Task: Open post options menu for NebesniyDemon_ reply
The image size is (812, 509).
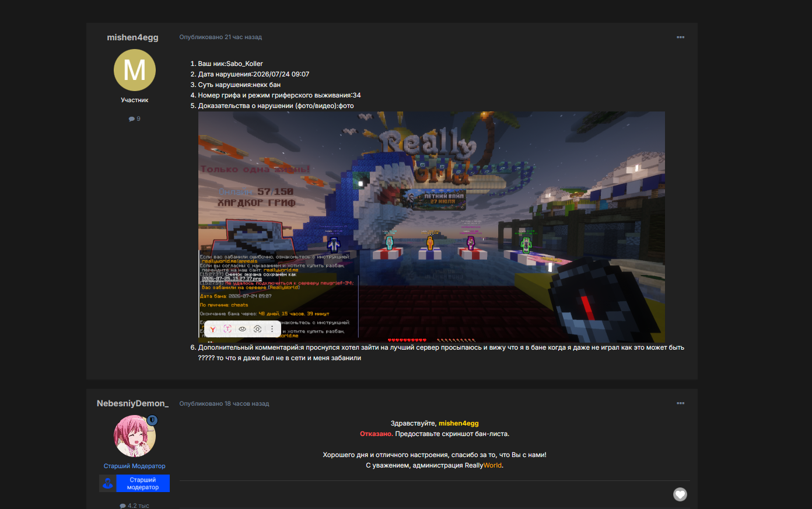Action: (x=680, y=403)
